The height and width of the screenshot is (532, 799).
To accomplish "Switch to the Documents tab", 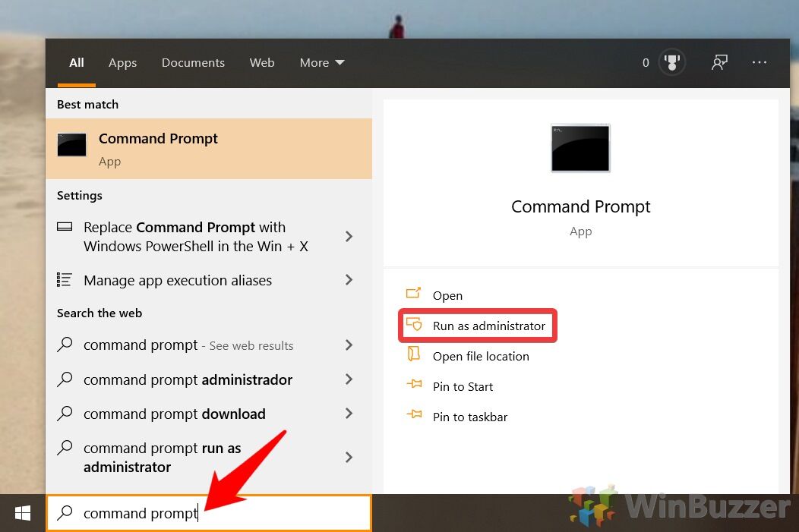I will pyautogui.click(x=193, y=62).
